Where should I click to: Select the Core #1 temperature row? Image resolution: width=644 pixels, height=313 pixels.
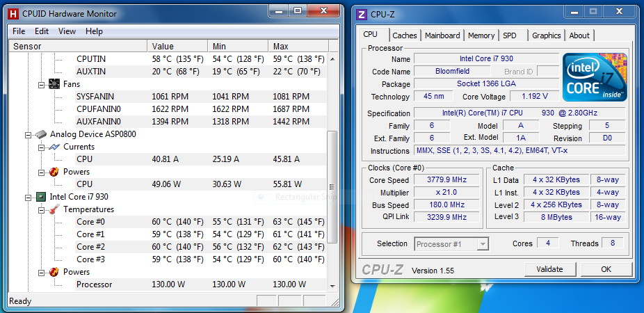coord(201,234)
